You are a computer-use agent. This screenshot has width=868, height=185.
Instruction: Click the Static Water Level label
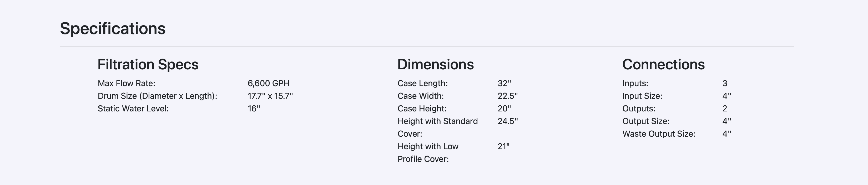pyautogui.click(x=133, y=109)
